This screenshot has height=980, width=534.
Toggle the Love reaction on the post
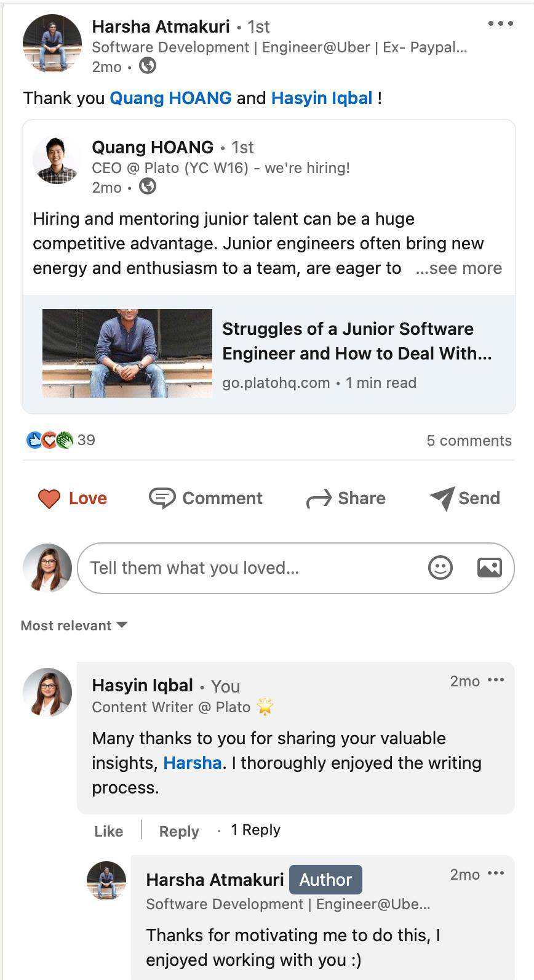(73, 498)
